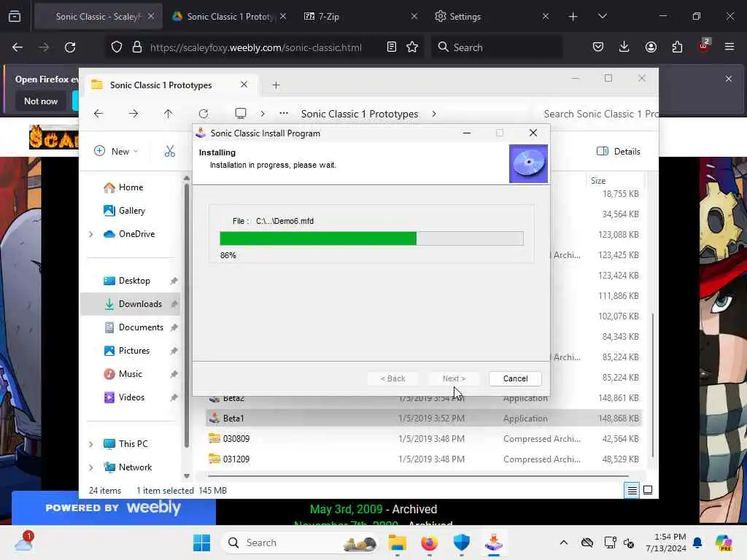
Task: Click the This PC monitor breadcrumb icon
Action: pos(241,113)
